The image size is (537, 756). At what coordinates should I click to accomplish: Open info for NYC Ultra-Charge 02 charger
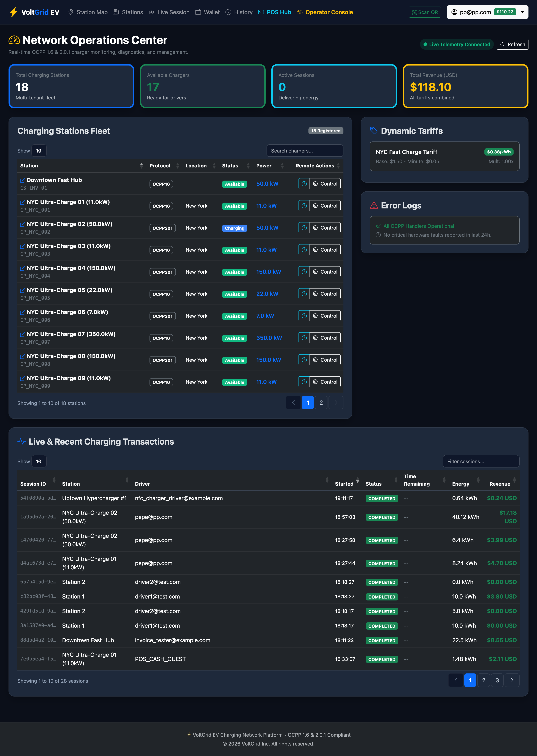(x=304, y=228)
